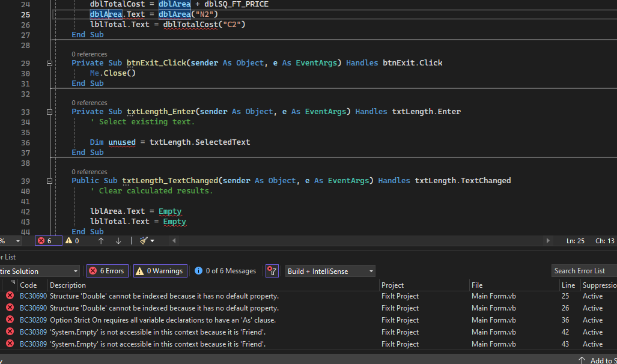Open '0 references' link above txtLength_Enter
The height and width of the screenshot is (364, 617).
coord(90,103)
